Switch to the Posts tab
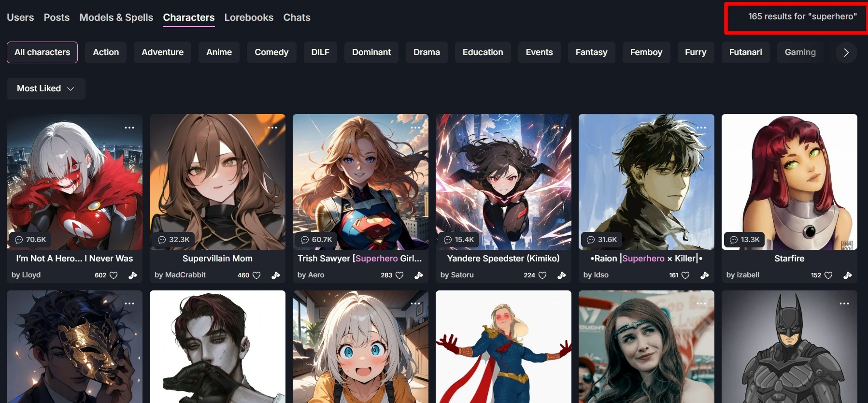 coord(57,17)
